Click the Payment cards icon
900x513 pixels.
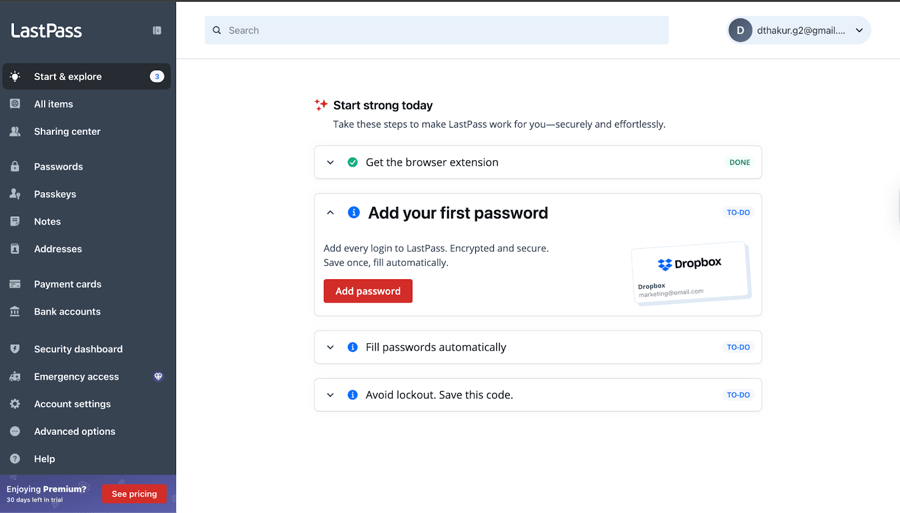pos(15,284)
